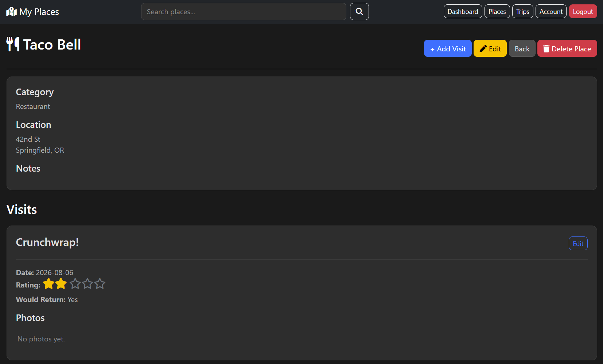Click the third empty rating star
This screenshot has width=603, height=364.
[75, 283]
